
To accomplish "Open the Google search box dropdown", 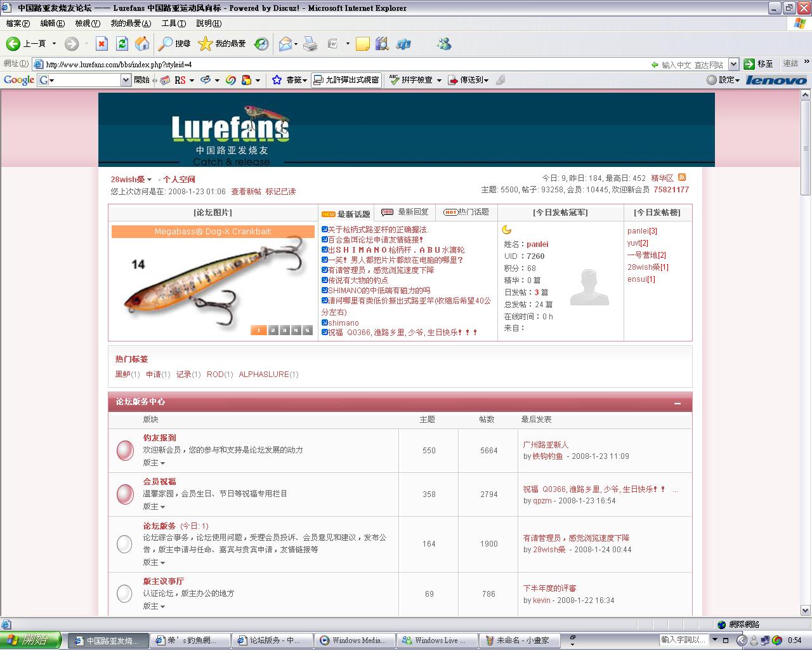I will tap(126, 80).
